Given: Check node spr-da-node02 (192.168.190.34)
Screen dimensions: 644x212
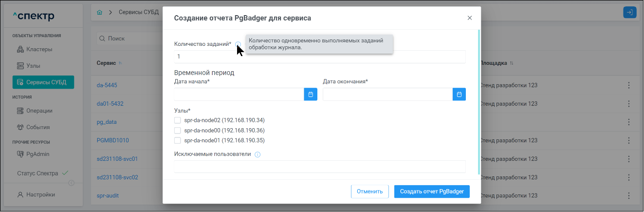Looking at the screenshot, I should 178,120.
